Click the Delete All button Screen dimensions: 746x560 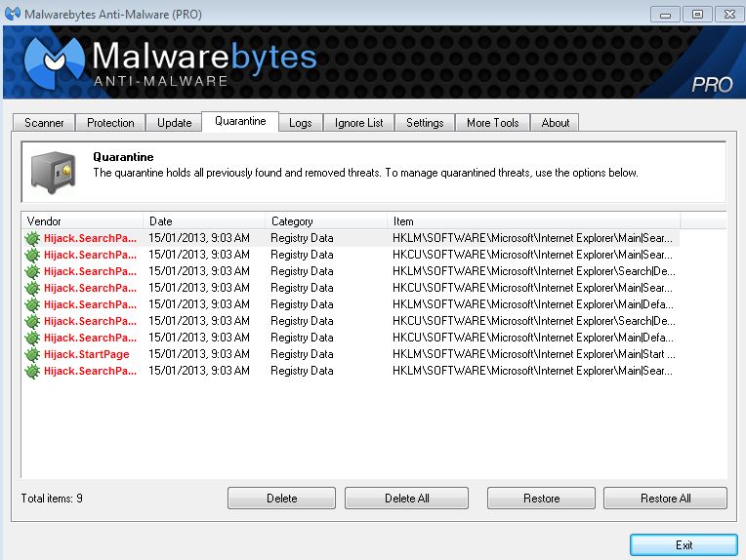[x=407, y=499]
